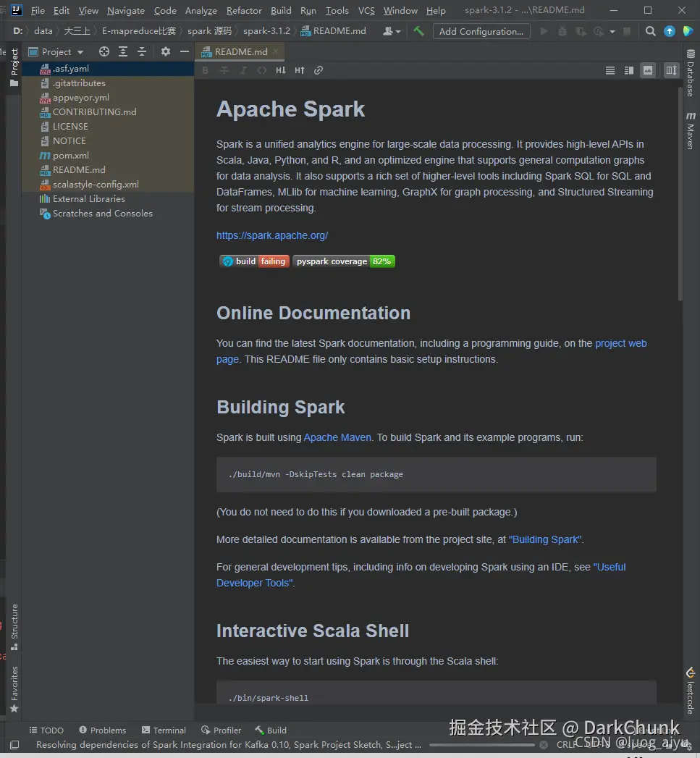Open the user profile dropdown in the toolbar
The width and height of the screenshot is (700, 758).
click(392, 31)
